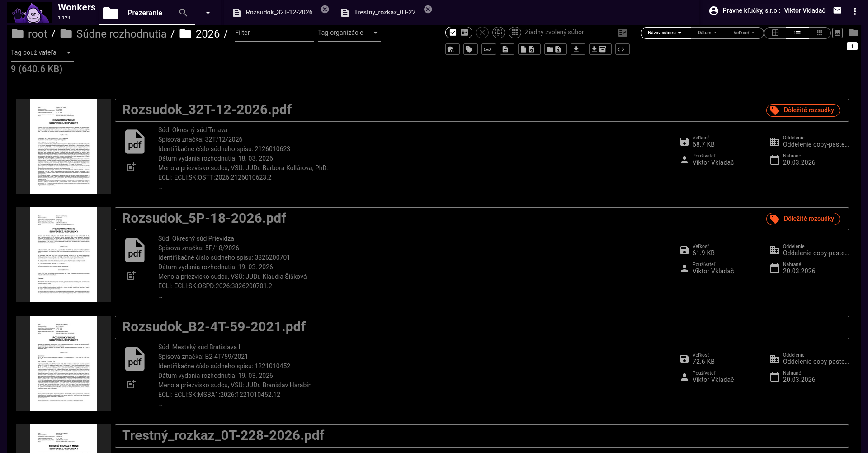Image resolution: width=868 pixels, height=453 pixels.
Task: Click the pdf file icon of Rozsudok_32T-12-2026
Action: (x=135, y=142)
